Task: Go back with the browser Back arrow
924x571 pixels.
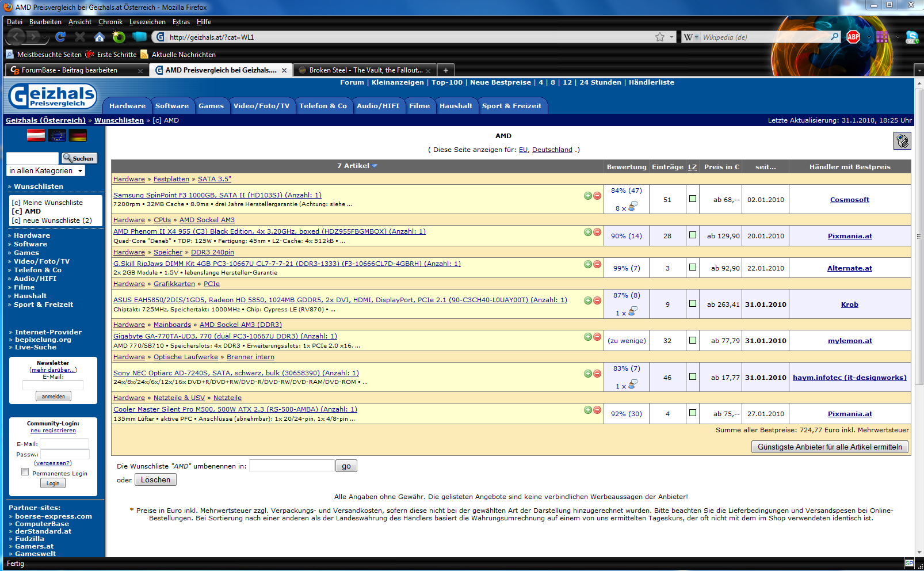Action: point(16,37)
